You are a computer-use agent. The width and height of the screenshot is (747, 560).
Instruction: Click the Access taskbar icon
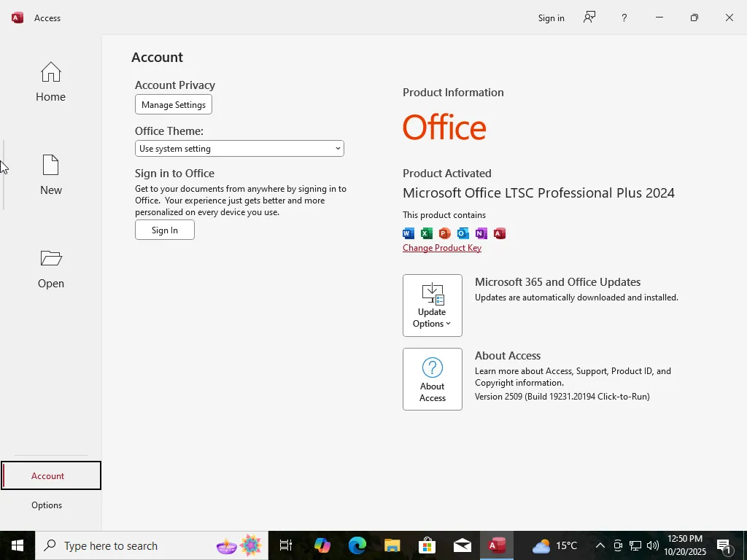pyautogui.click(x=496, y=545)
